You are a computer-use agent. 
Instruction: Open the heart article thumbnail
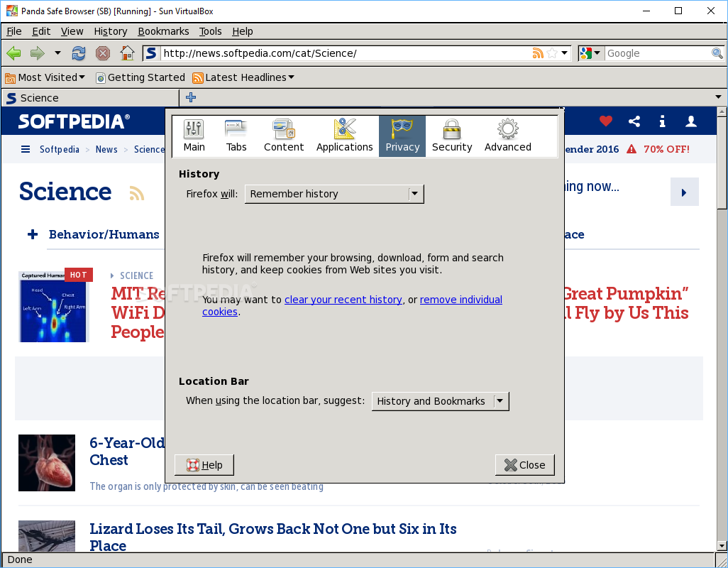(46, 463)
